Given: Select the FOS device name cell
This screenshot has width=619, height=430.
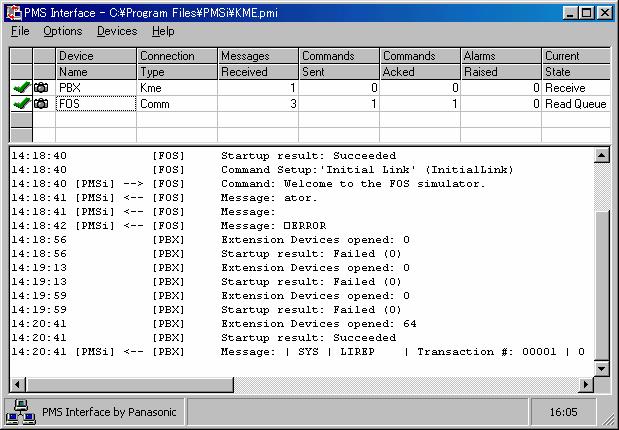Looking at the screenshot, I should 96,104.
